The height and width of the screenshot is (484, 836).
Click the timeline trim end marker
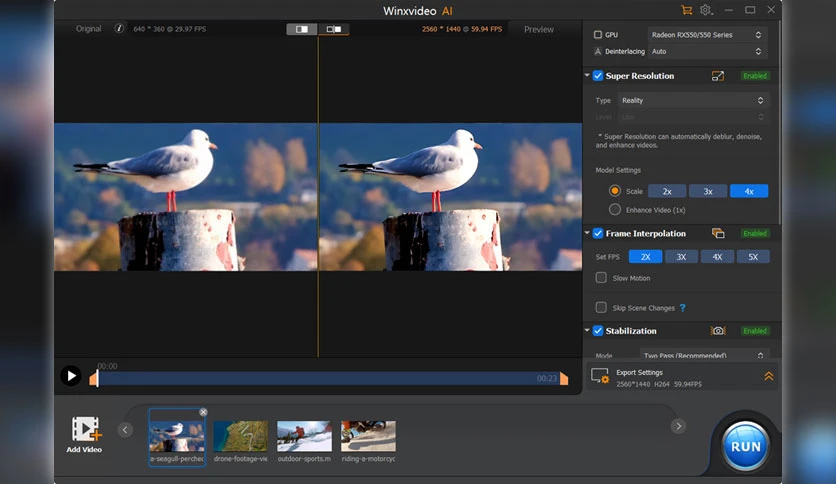564,378
